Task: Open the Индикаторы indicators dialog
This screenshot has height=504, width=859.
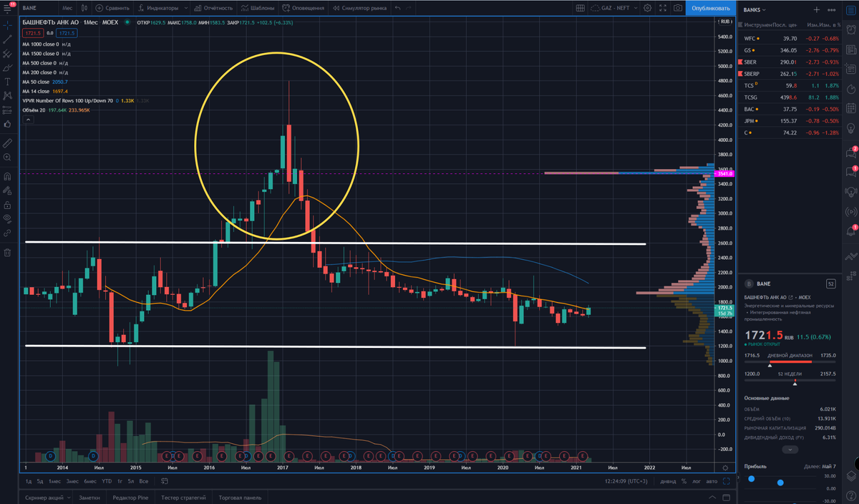Action: click(158, 8)
